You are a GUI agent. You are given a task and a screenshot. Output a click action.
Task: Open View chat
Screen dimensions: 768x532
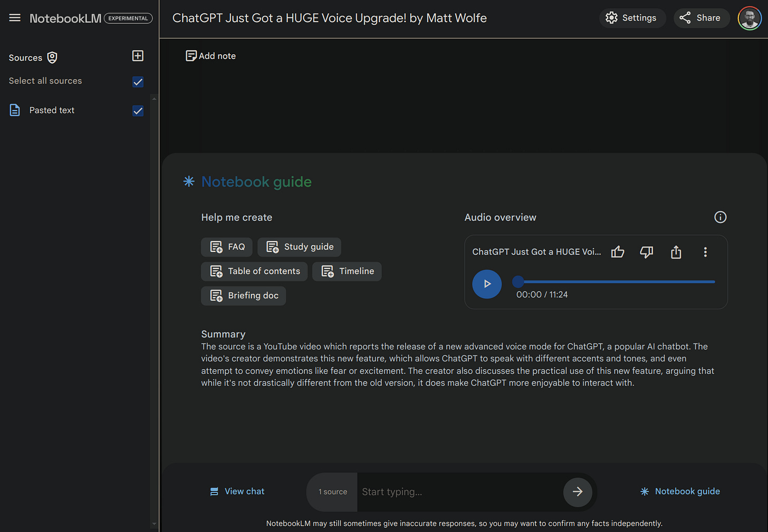[x=237, y=491]
